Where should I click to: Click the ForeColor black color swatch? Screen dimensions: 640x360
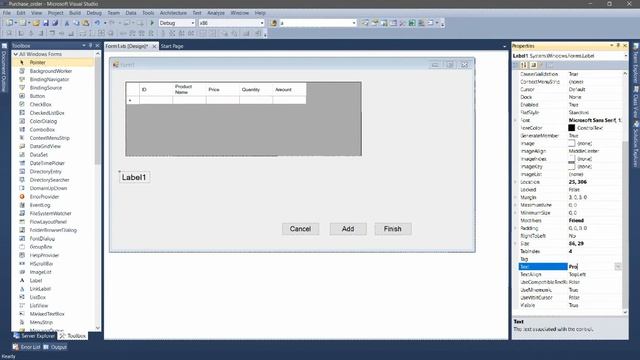571,128
